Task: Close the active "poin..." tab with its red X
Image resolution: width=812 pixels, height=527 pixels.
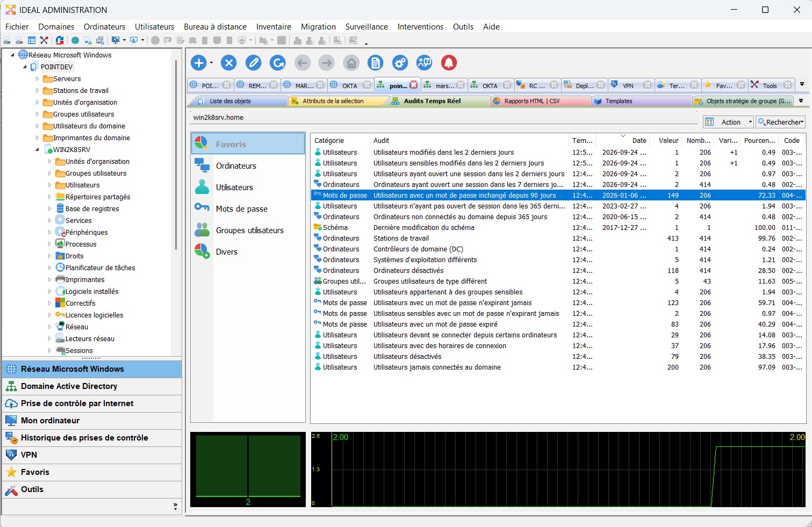Action: point(413,85)
